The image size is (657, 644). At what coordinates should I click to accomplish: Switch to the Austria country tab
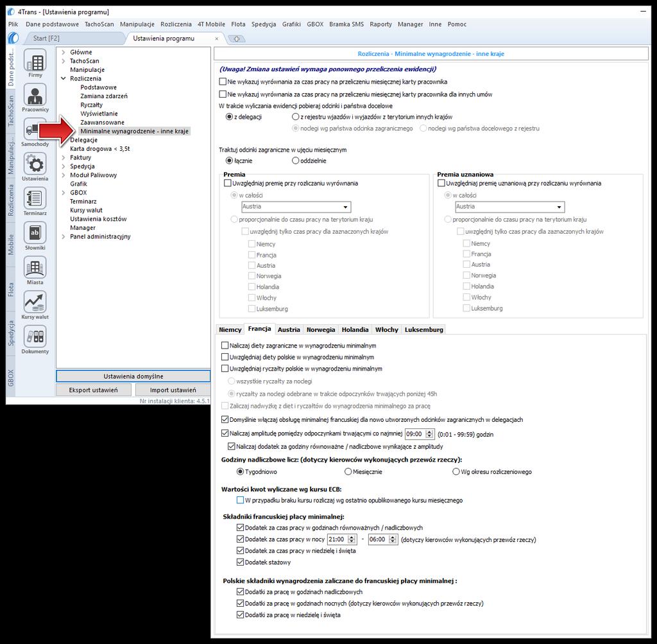[x=289, y=329]
